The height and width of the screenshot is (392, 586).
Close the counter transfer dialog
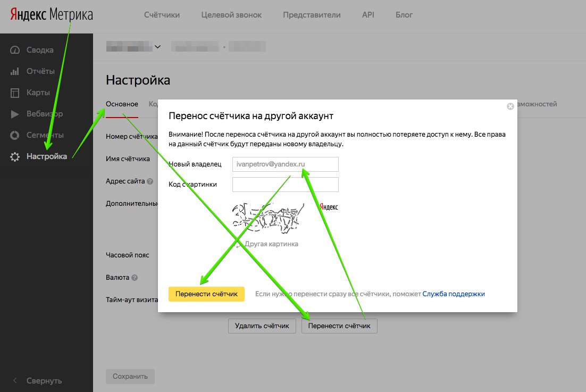(x=510, y=106)
